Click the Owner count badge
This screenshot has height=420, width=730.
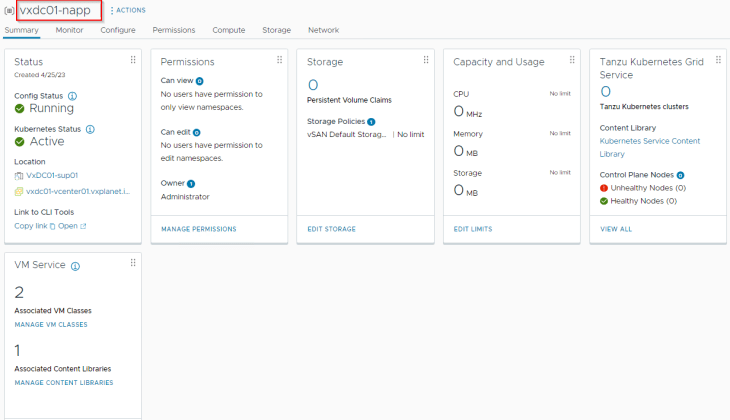click(x=191, y=184)
